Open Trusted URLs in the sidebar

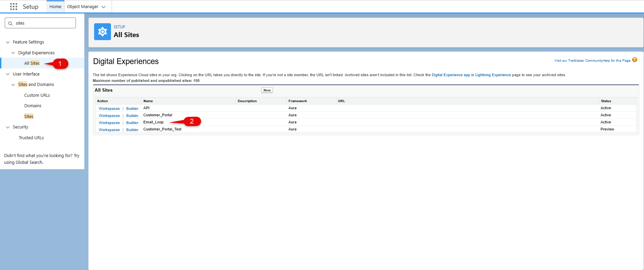click(x=31, y=138)
